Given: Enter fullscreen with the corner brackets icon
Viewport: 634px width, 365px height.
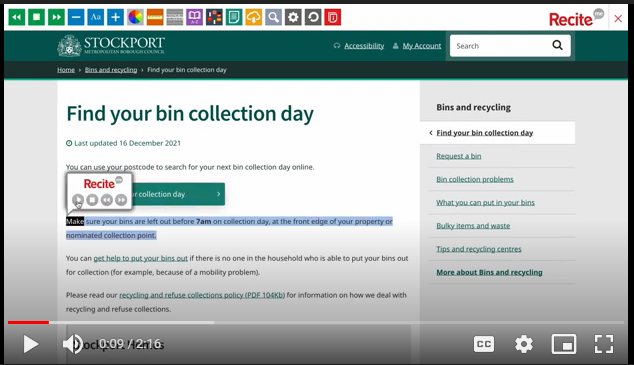Looking at the screenshot, I should (604, 344).
